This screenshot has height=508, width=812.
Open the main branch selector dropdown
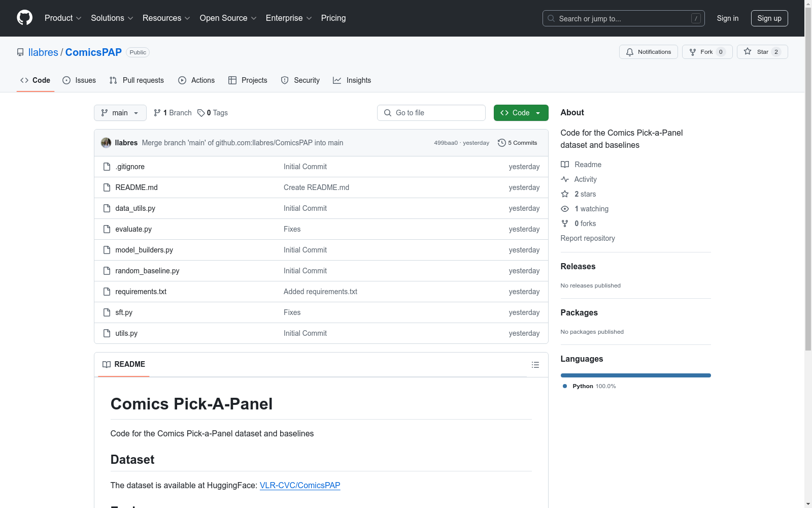(x=120, y=113)
